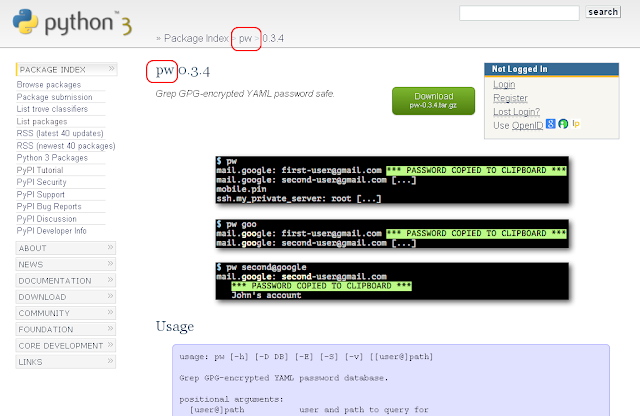Click the 'usage: pw [-h] [-D DB]' line
This screenshot has height=416, width=640.
point(306,357)
